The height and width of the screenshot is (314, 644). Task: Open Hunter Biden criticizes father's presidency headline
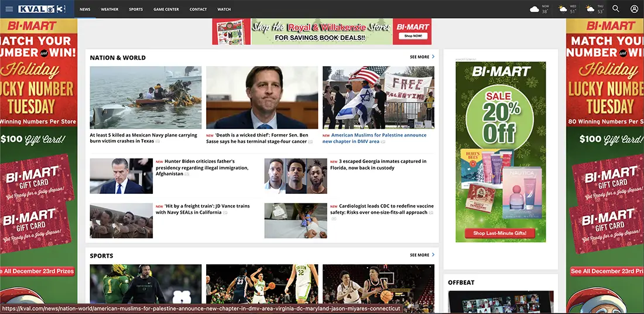pos(203,168)
